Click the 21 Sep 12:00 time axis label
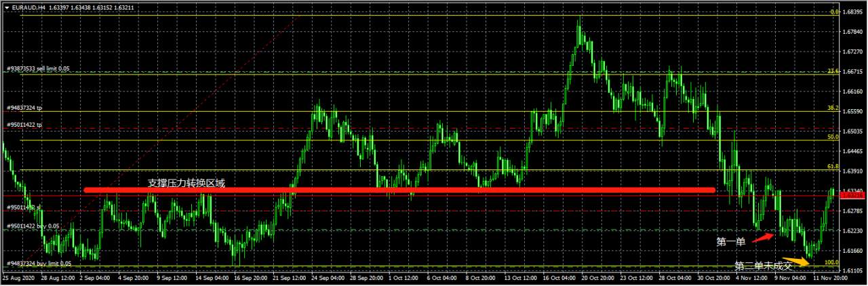Image resolution: width=868 pixels, height=286 pixels. pos(291,278)
